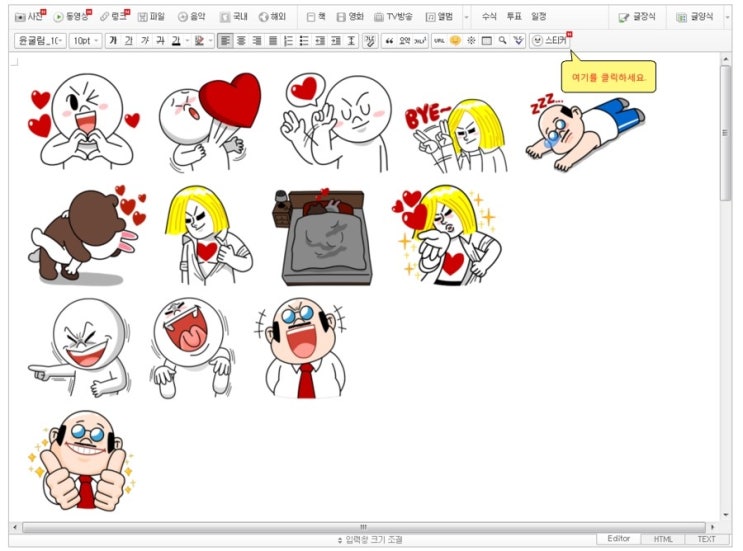Insert a table with the table icon
The image size is (743, 551).
point(487,41)
